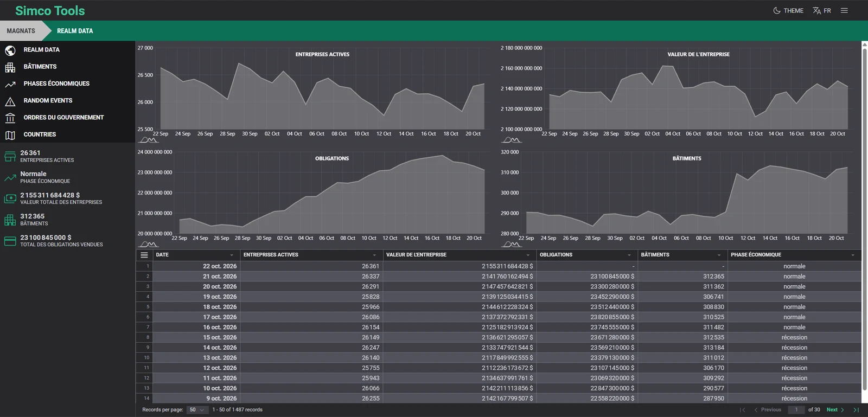This screenshot has height=417, width=868.
Task: Click the page number input field
Action: (x=796, y=410)
